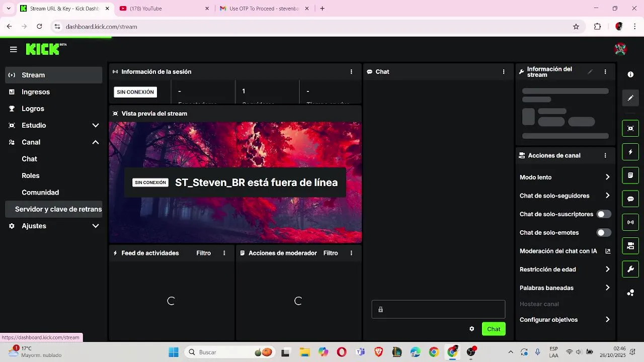Image resolution: width=644 pixels, height=362 pixels.
Task: Click the info icon in right sidebar
Action: [x=630, y=74]
